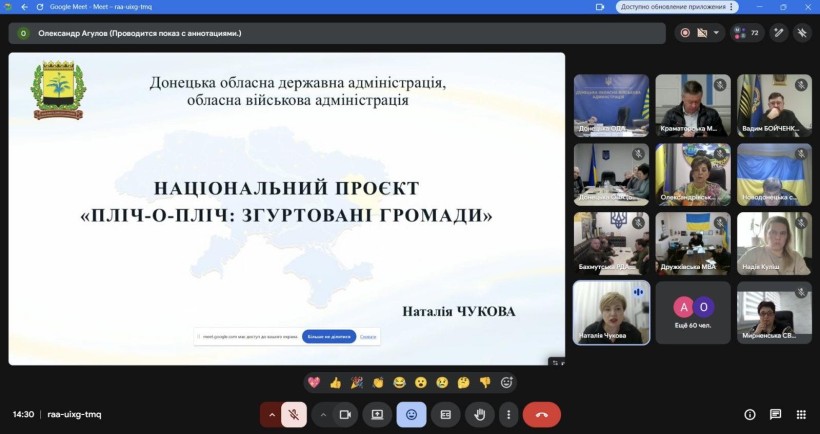Open meeting details info icon

click(750, 415)
